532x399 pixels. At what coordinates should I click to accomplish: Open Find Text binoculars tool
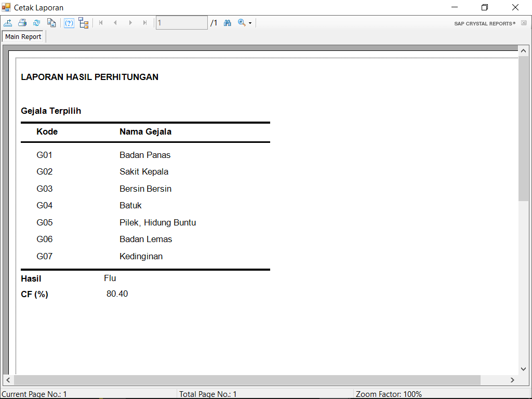pos(227,23)
